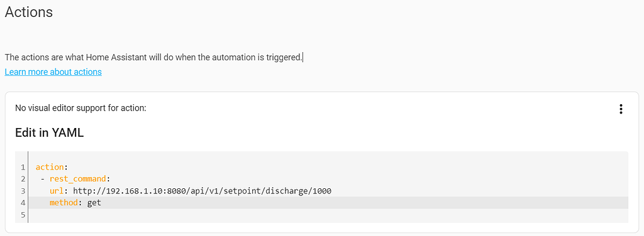Follow the Learn more about actions link
This screenshot has width=644, height=236.
pos(53,72)
